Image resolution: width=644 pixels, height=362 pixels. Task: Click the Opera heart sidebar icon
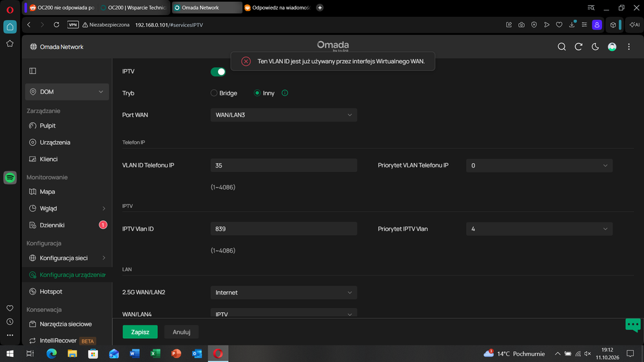(10, 309)
